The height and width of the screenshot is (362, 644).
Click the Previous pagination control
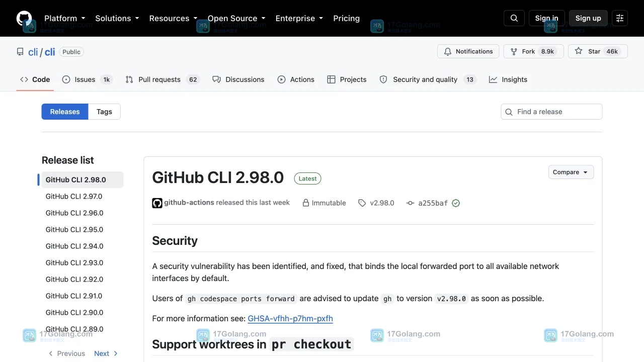tap(66, 353)
